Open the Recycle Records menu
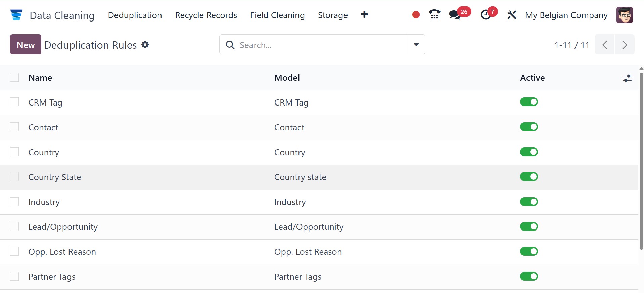 point(206,15)
